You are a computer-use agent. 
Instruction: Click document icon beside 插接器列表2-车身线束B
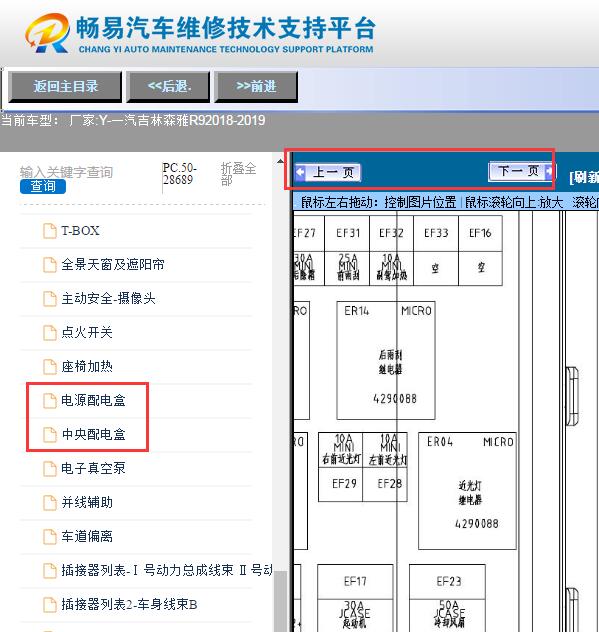coord(50,604)
